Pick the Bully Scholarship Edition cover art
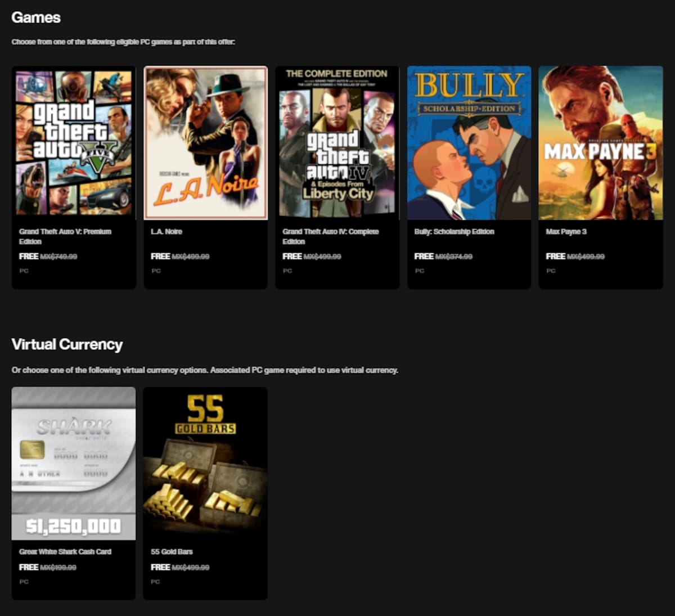The image size is (675, 616). [469, 143]
